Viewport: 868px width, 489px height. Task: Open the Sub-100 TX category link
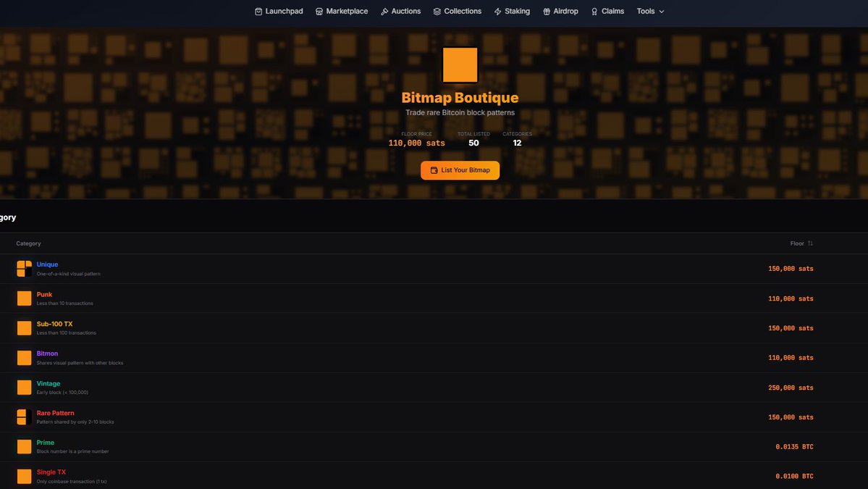54,324
